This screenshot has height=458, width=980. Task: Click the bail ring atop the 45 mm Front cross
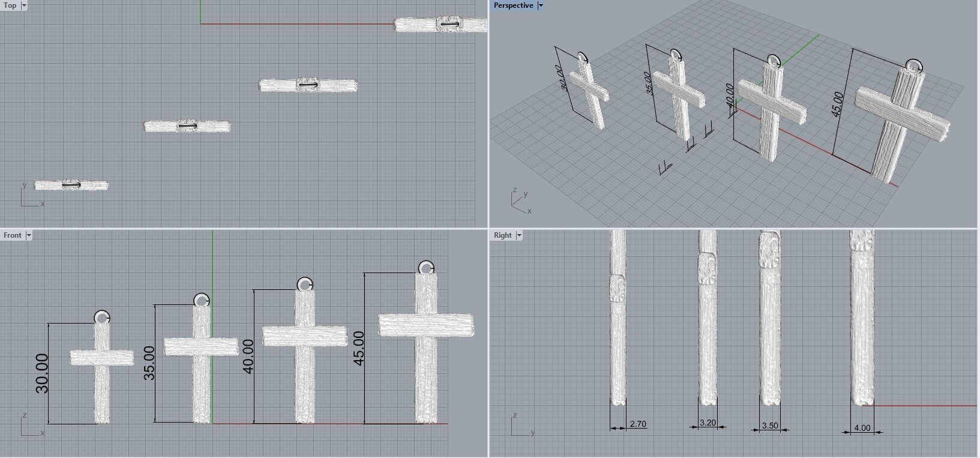coord(426,268)
